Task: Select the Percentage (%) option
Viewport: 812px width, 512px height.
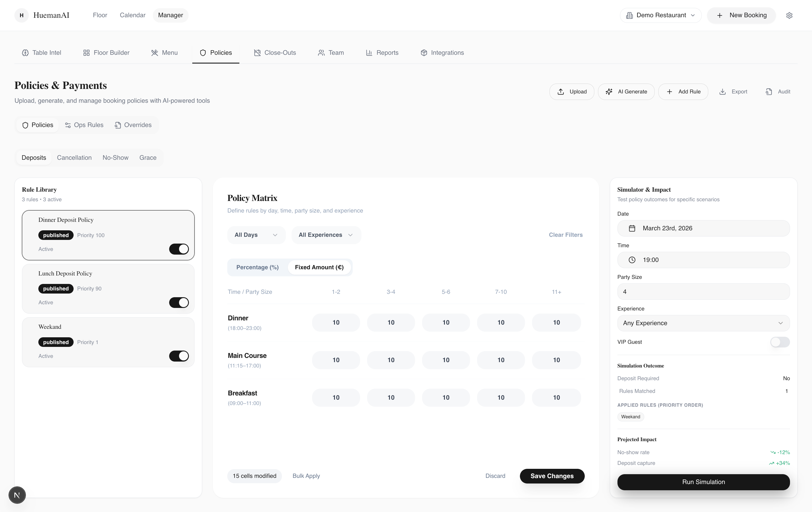Action: tap(257, 267)
